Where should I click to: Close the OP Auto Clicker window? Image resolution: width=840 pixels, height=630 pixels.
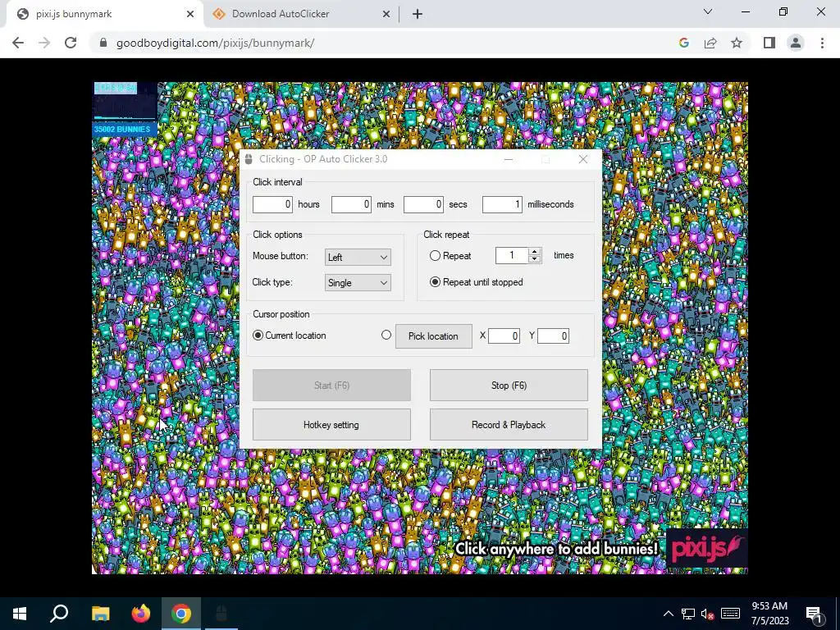point(583,159)
